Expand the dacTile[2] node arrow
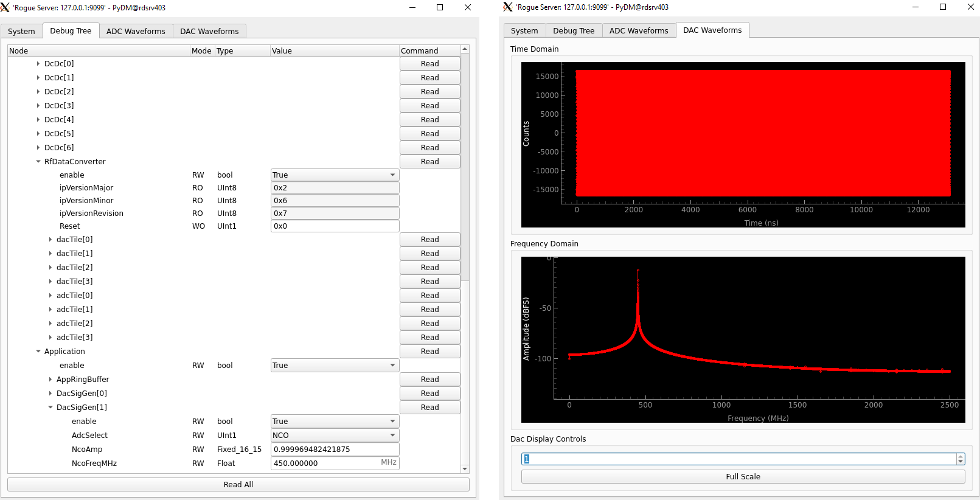The width and height of the screenshot is (980, 500). (x=50, y=268)
